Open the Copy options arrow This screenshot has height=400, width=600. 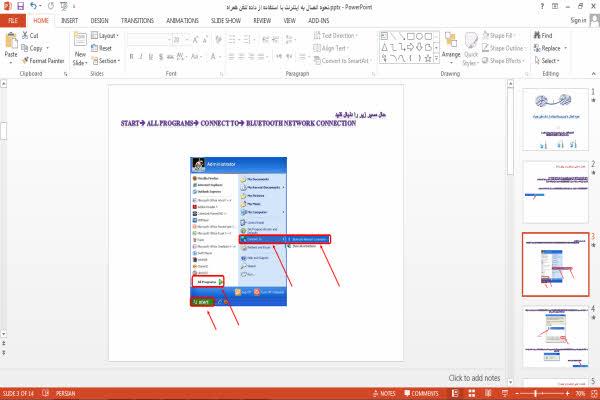(x=48, y=48)
